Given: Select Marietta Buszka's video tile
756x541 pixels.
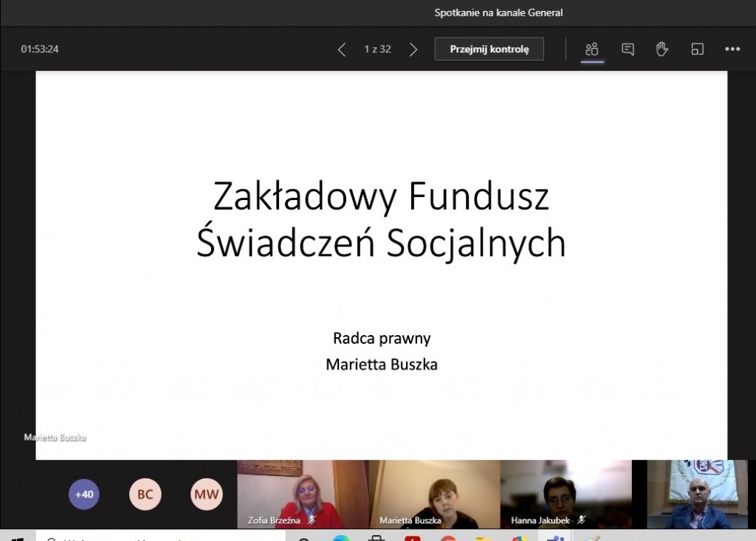Looking at the screenshot, I should tap(436, 495).
